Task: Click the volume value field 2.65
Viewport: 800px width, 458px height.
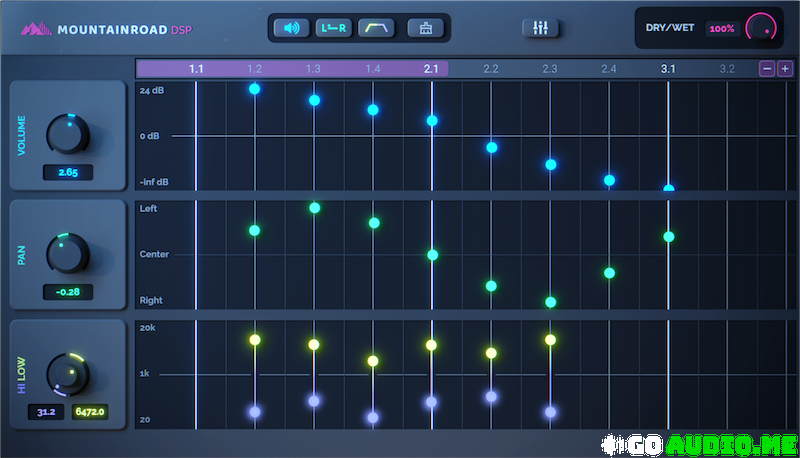Action: pyautogui.click(x=68, y=172)
